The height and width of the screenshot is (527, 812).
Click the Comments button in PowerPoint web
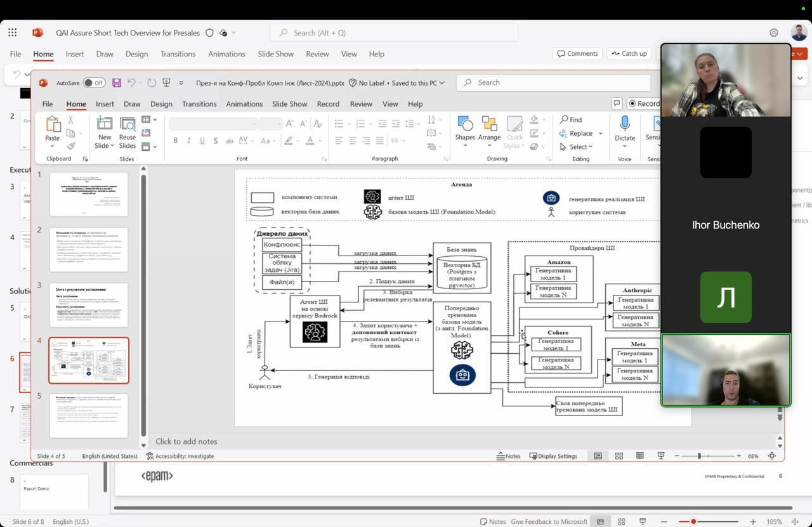[577, 54]
